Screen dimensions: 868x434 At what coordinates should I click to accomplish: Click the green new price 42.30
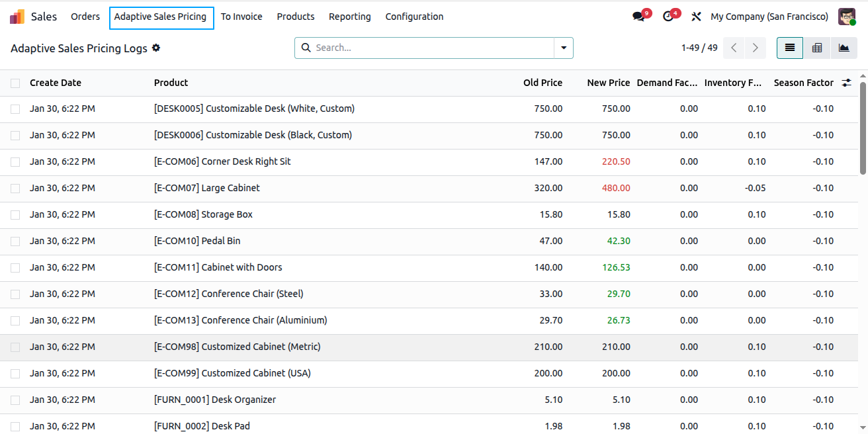[x=619, y=241]
